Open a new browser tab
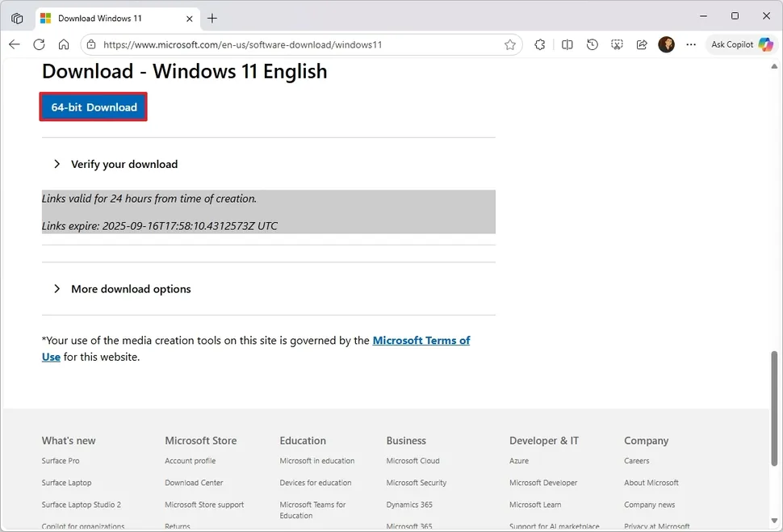 coord(212,18)
